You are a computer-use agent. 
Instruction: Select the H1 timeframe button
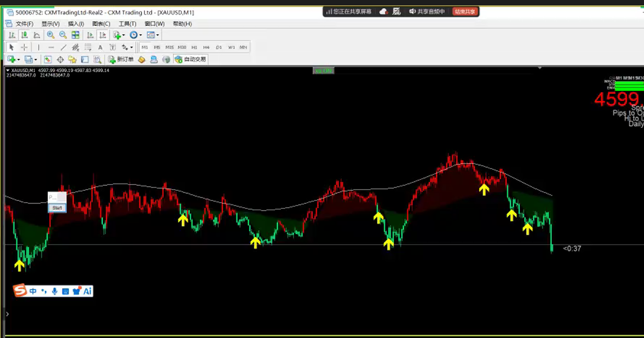pyautogui.click(x=194, y=47)
